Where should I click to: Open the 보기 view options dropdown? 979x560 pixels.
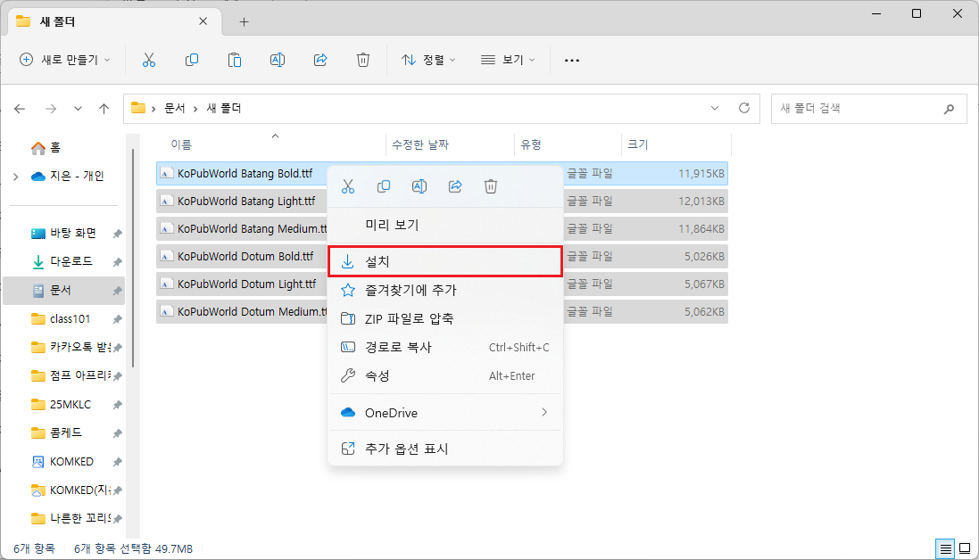coord(506,60)
